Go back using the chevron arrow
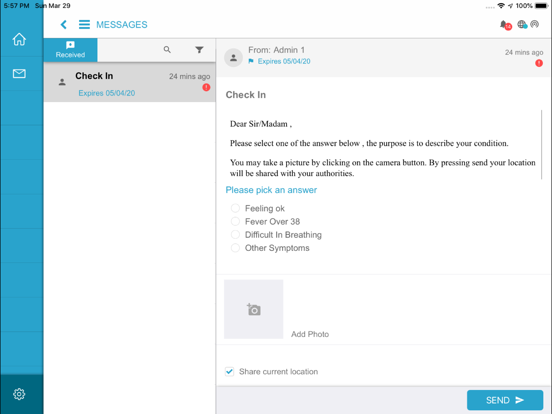 tap(63, 24)
